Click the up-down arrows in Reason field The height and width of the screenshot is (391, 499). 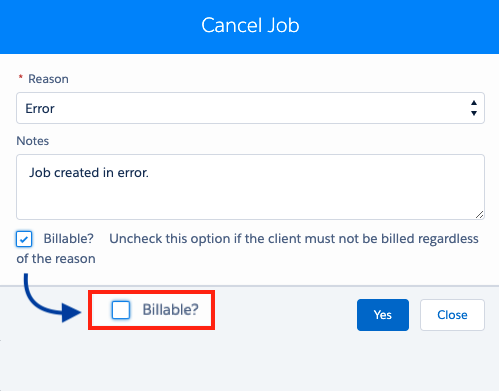click(474, 108)
